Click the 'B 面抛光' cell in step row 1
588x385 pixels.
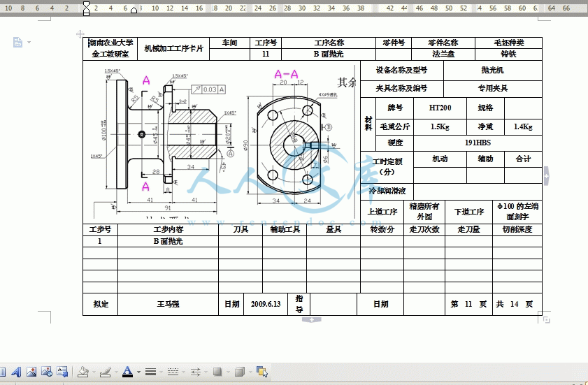tap(168, 242)
